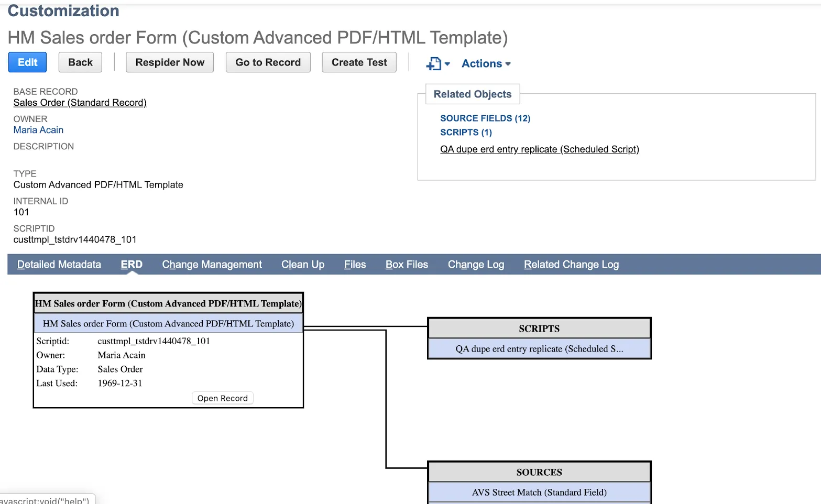Open QA dupe erd entry replicate link
This screenshot has width=821, height=504.
540,149
